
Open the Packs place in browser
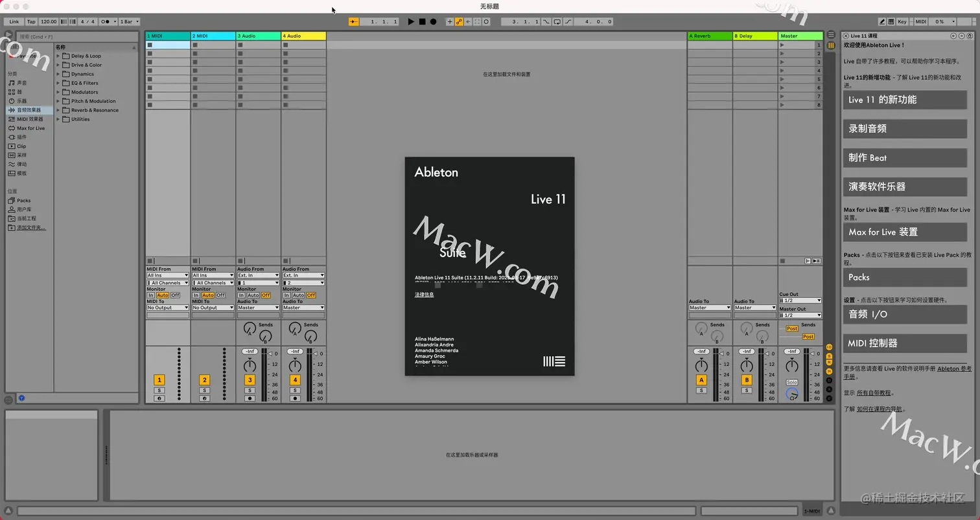click(23, 201)
